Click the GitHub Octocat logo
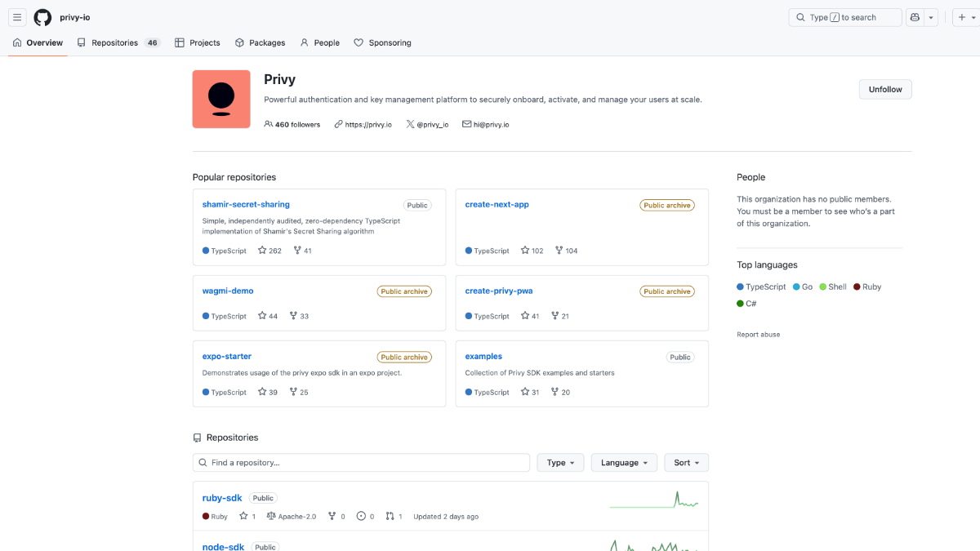This screenshot has width=980, height=551. (x=42, y=17)
